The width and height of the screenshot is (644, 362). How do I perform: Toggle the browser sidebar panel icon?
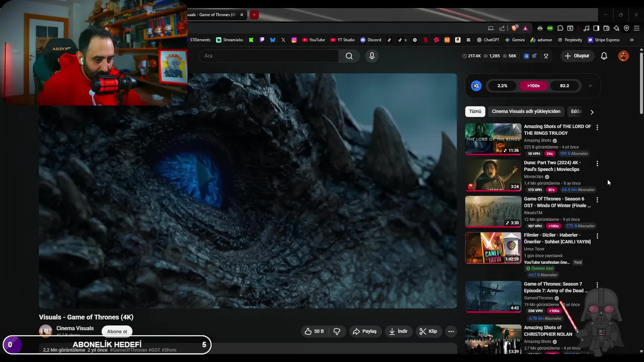click(596, 28)
